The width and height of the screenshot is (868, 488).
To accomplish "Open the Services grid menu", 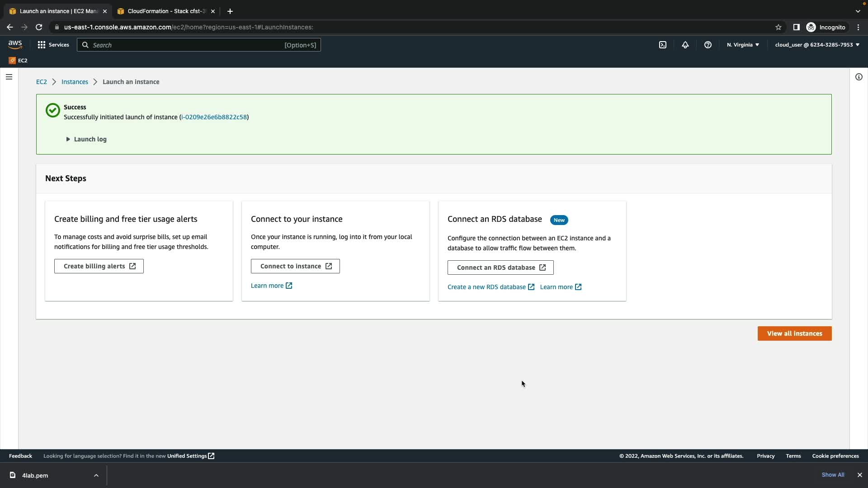I will click(x=53, y=45).
